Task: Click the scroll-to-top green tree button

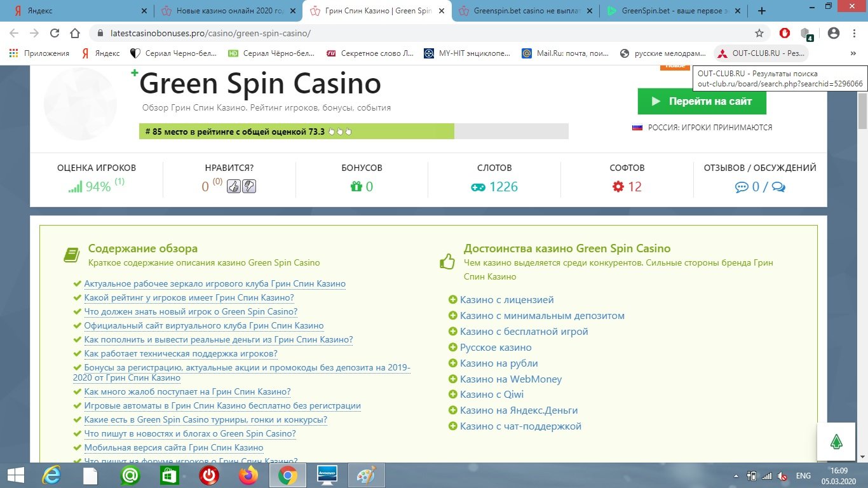Action: click(x=837, y=442)
